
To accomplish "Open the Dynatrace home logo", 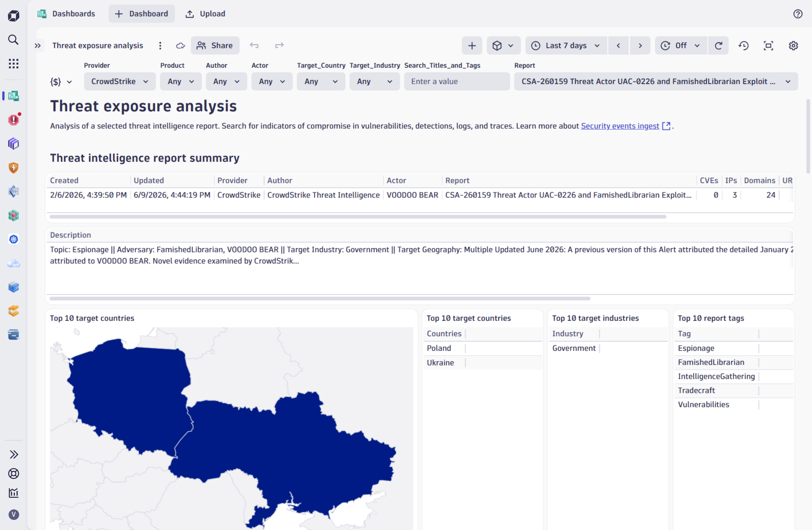I will 13,16.
